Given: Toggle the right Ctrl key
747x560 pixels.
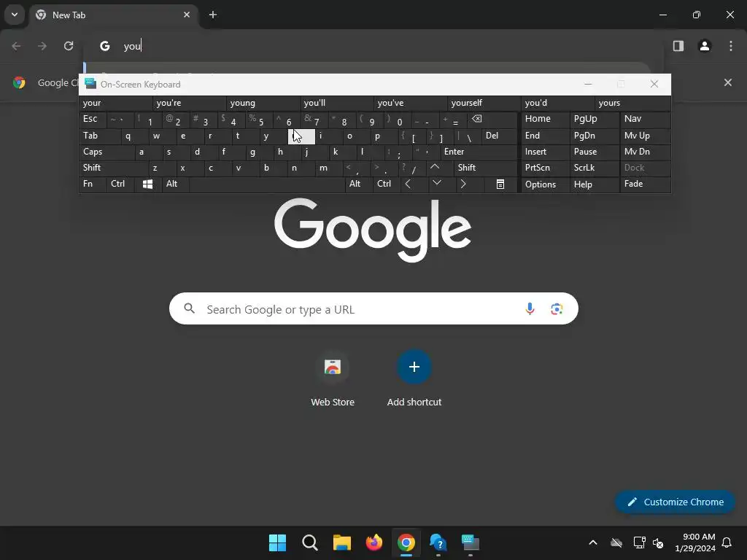Looking at the screenshot, I should [x=387, y=184].
